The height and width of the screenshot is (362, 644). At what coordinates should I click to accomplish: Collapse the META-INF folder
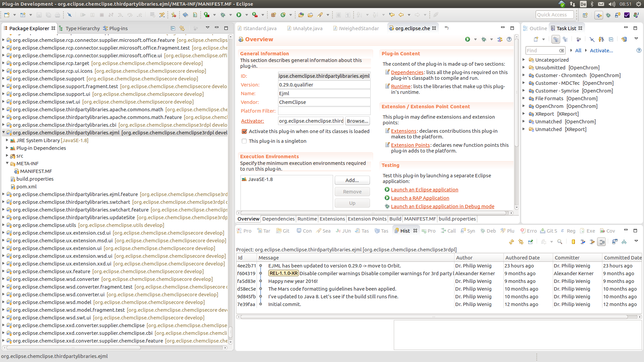click(7, 163)
